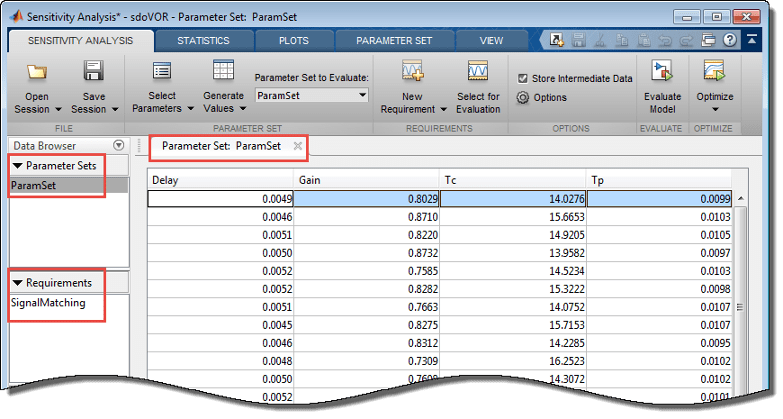Select Gain cell 0.8312
Viewport: 783px width, 419px height.
coord(366,343)
